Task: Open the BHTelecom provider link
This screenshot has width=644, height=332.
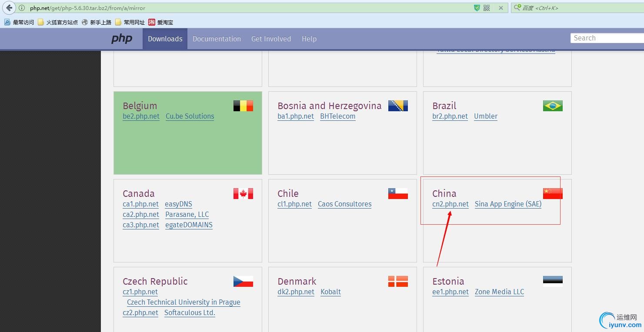Action: [338, 116]
